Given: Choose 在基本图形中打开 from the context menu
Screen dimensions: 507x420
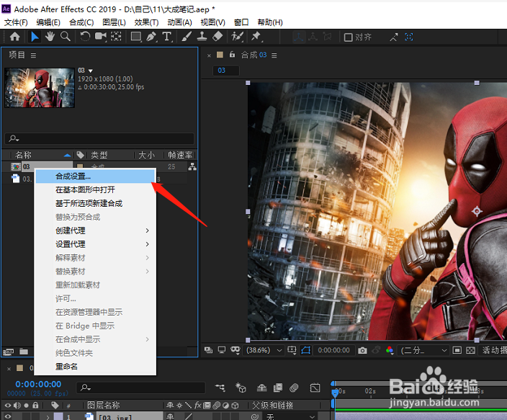Looking at the screenshot, I should click(x=96, y=190).
